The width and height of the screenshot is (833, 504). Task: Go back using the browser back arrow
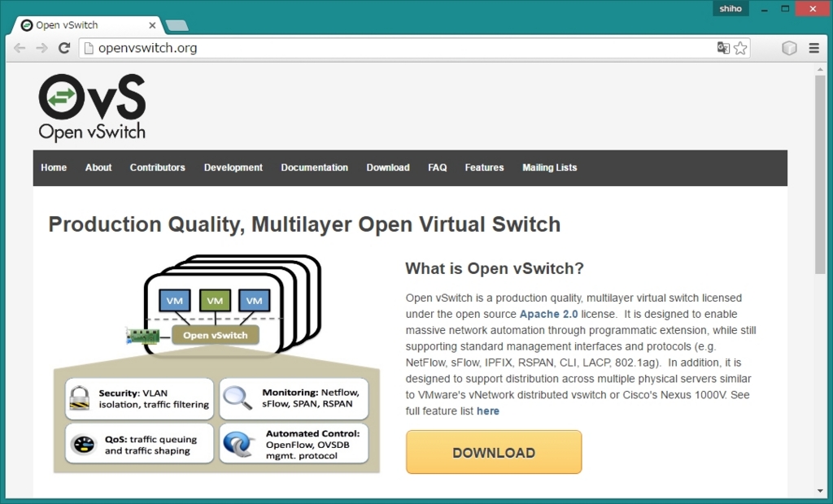click(20, 48)
